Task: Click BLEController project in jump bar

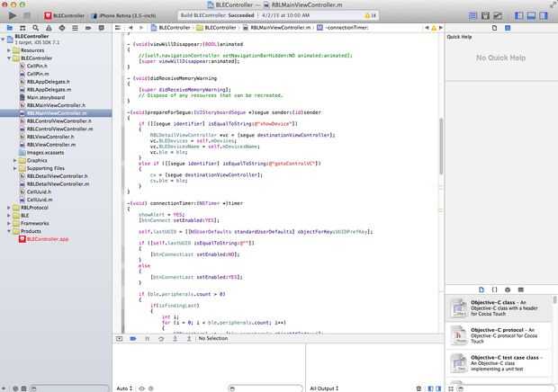Action: click(170, 28)
